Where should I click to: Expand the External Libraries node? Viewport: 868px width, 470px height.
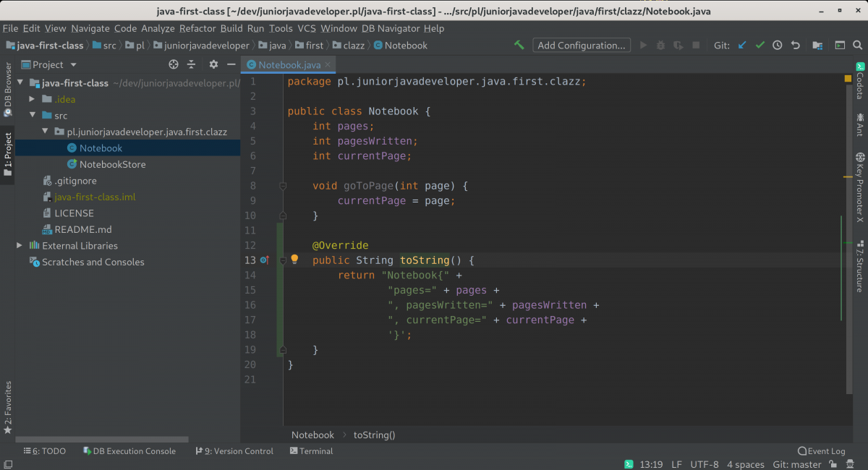[x=20, y=246]
